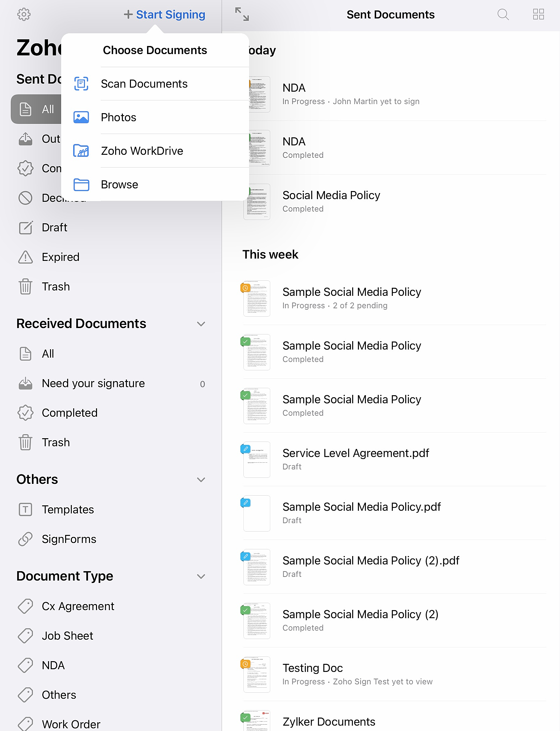Tap the Start Signing button

165,14
